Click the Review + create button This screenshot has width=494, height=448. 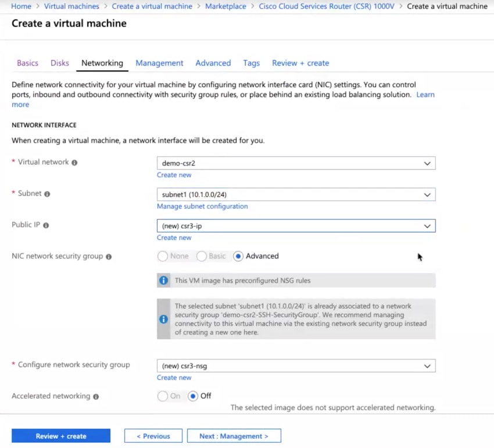coord(61,436)
